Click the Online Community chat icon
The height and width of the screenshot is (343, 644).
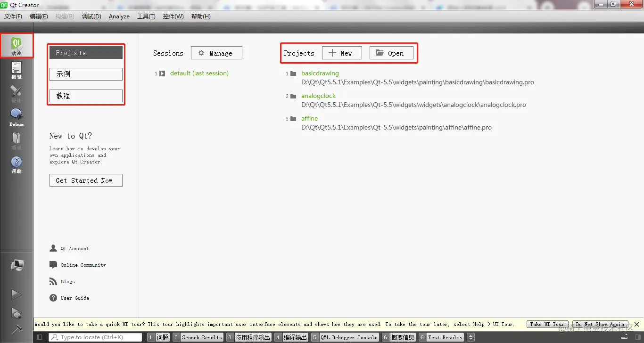point(53,265)
